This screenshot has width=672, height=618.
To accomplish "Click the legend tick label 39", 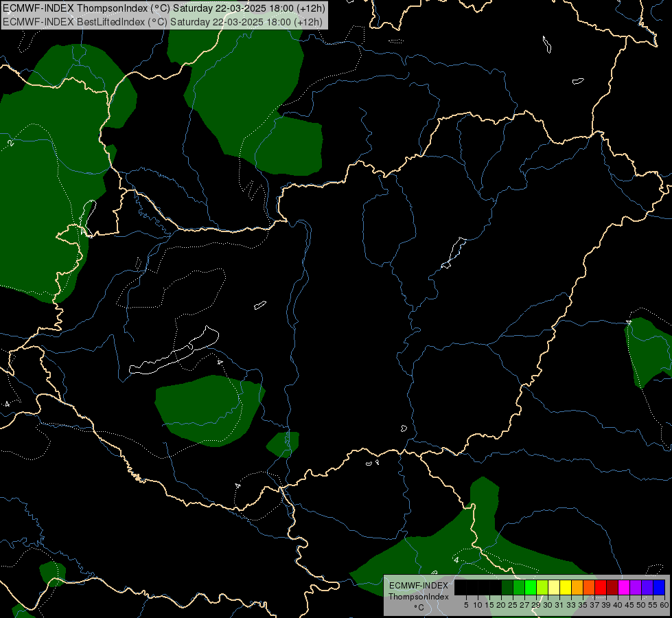I will (606, 605).
